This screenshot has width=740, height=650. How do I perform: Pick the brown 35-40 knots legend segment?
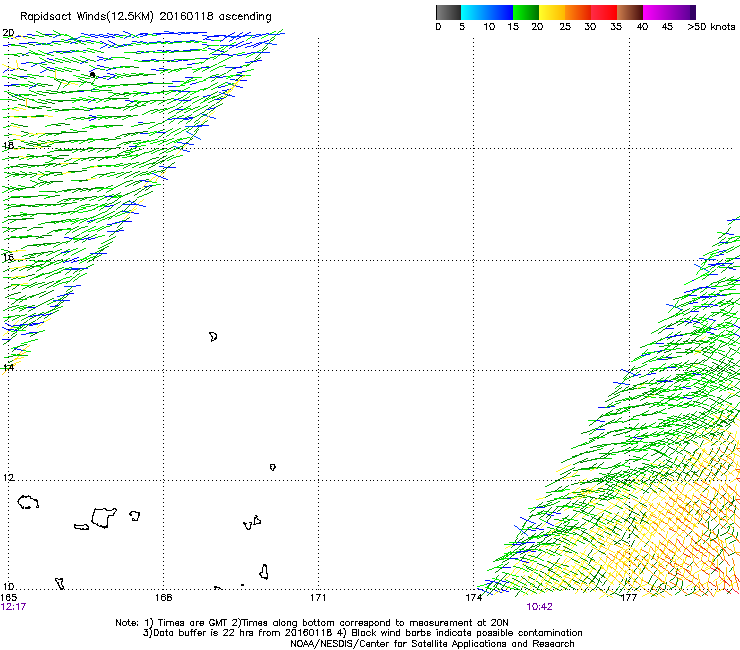(630, 12)
